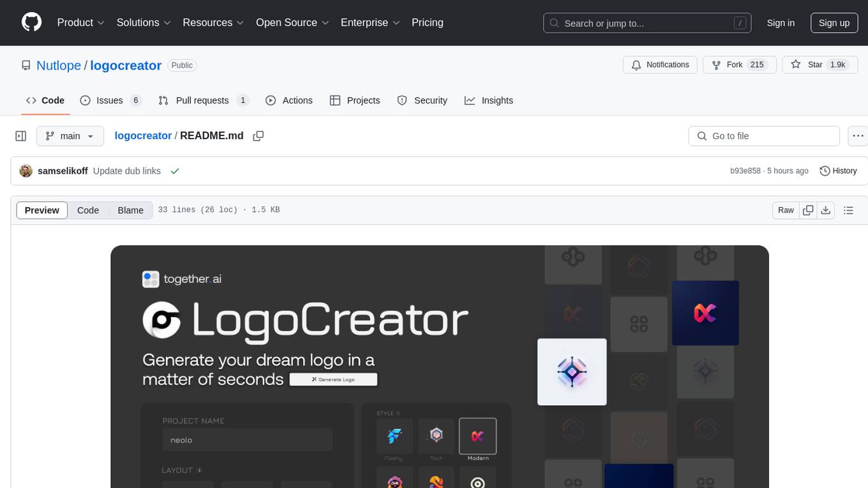Viewport: 868px width, 488px height.
Task: Select the Code view
Action: click(x=88, y=210)
